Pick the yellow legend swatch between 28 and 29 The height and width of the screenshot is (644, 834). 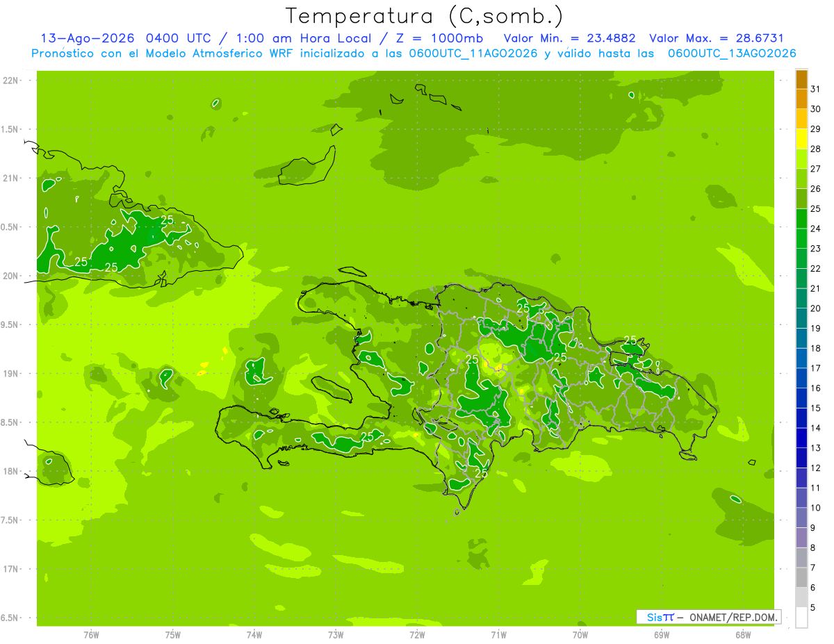point(801,139)
